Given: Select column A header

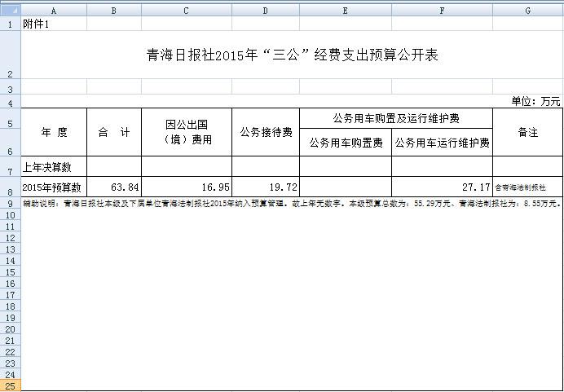Looking at the screenshot, I should coord(54,11).
